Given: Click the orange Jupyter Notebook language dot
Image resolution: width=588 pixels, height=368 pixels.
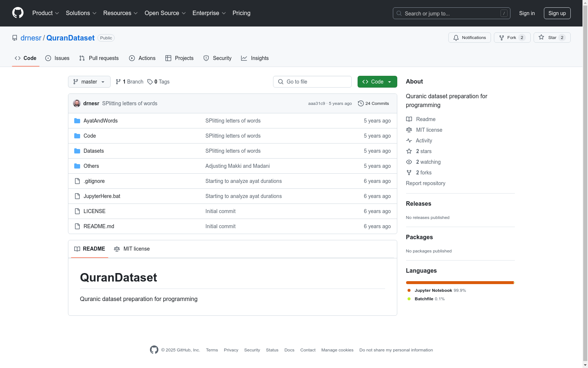Looking at the screenshot, I should tap(409, 290).
